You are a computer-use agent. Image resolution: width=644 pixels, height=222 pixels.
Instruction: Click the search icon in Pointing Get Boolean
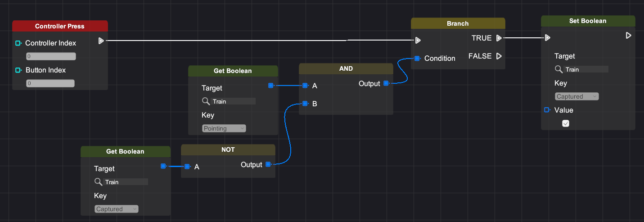click(x=206, y=101)
